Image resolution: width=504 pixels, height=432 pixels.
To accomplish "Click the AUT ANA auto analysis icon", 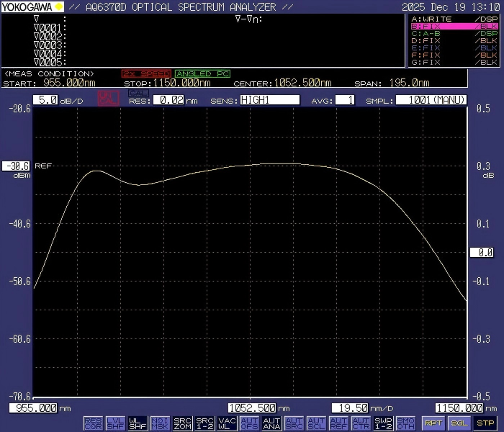I will point(271,423).
